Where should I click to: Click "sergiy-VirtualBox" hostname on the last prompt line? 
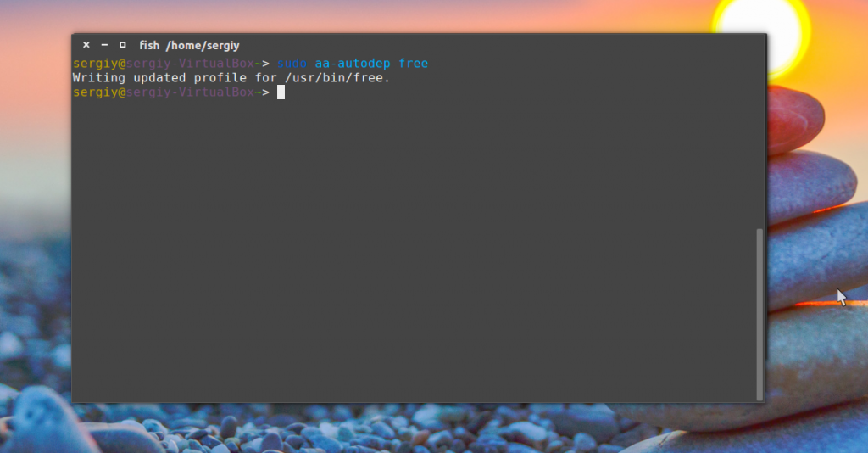[190, 92]
